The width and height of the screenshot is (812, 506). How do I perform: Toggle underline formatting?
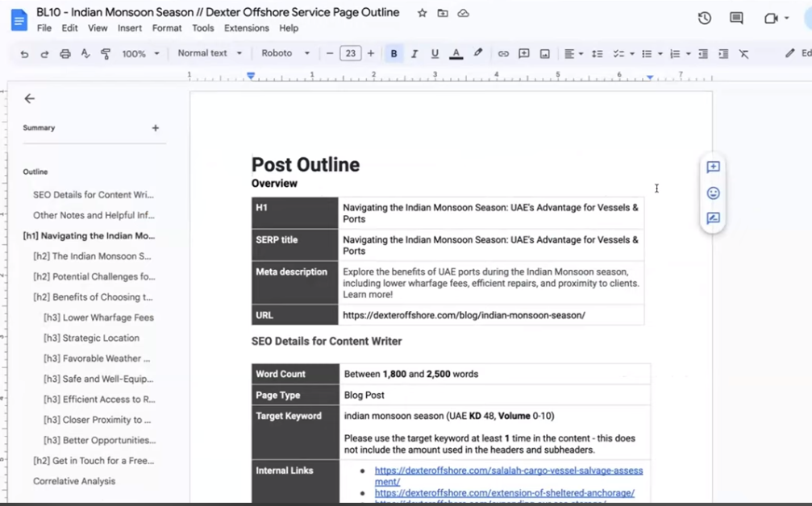(x=435, y=54)
